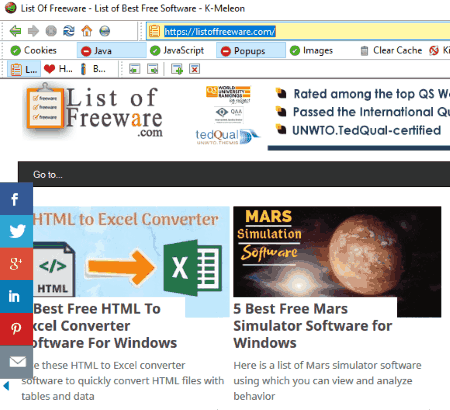Click 'UNWTO.TedQual-certified' ad text

pyautogui.click(x=366, y=130)
